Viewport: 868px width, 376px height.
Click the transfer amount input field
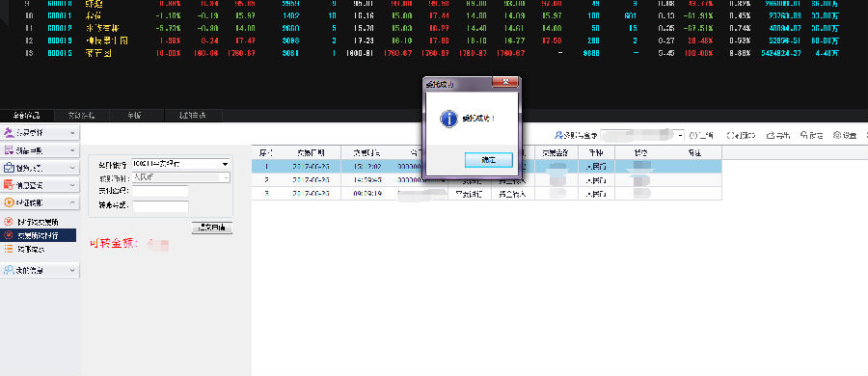(160, 206)
